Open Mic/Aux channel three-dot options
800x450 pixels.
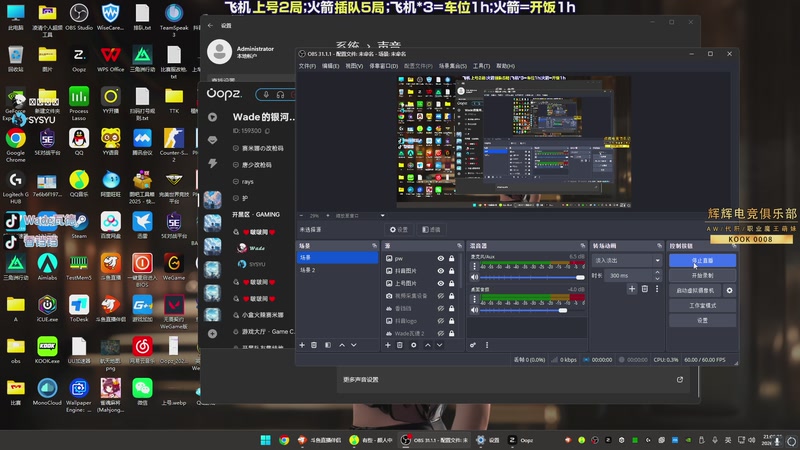tap(474, 266)
